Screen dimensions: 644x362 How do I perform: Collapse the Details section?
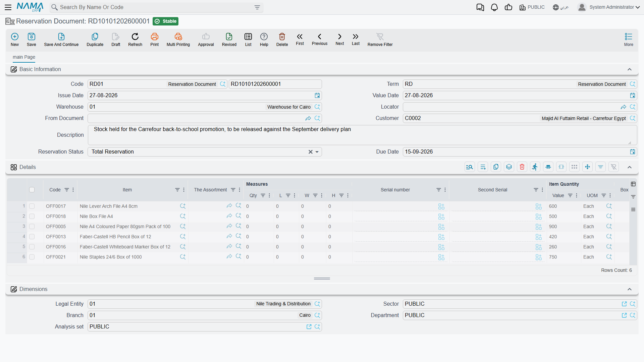[630, 167]
